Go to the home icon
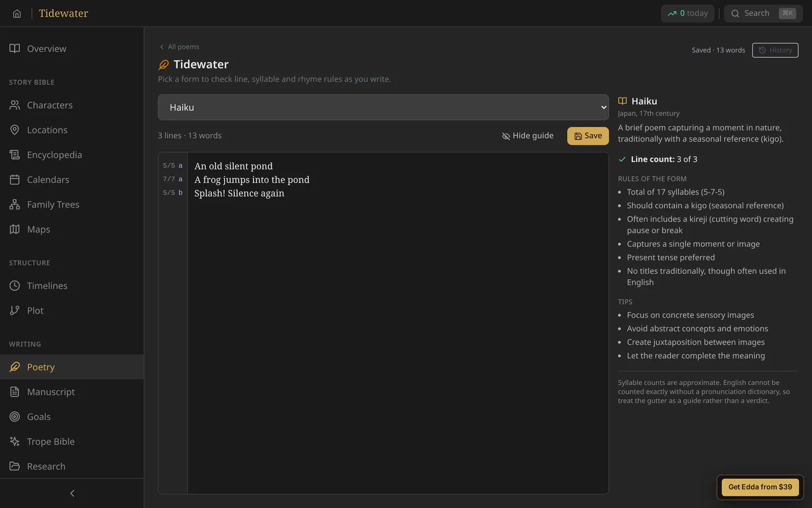 click(x=17, y=13)
